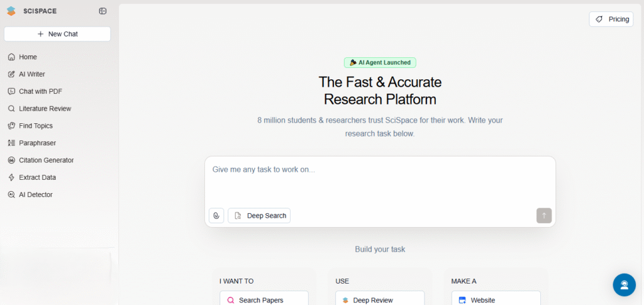
Task: Open the Find Topics icon
Action: [11, 126]
